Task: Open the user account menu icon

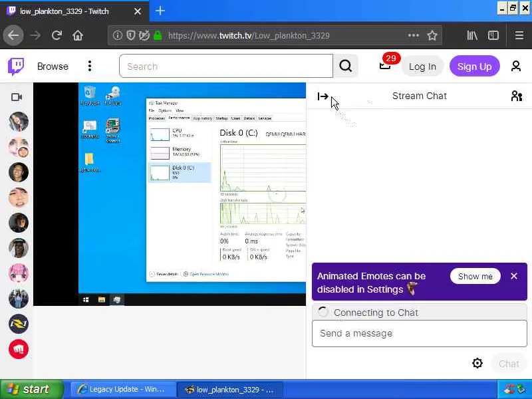Action: coord(516,66)
